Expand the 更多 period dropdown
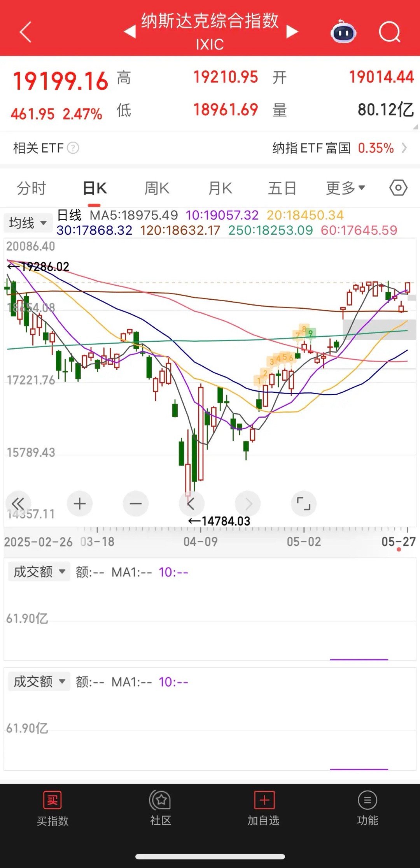The image size is (420, 868). [346, 188]
